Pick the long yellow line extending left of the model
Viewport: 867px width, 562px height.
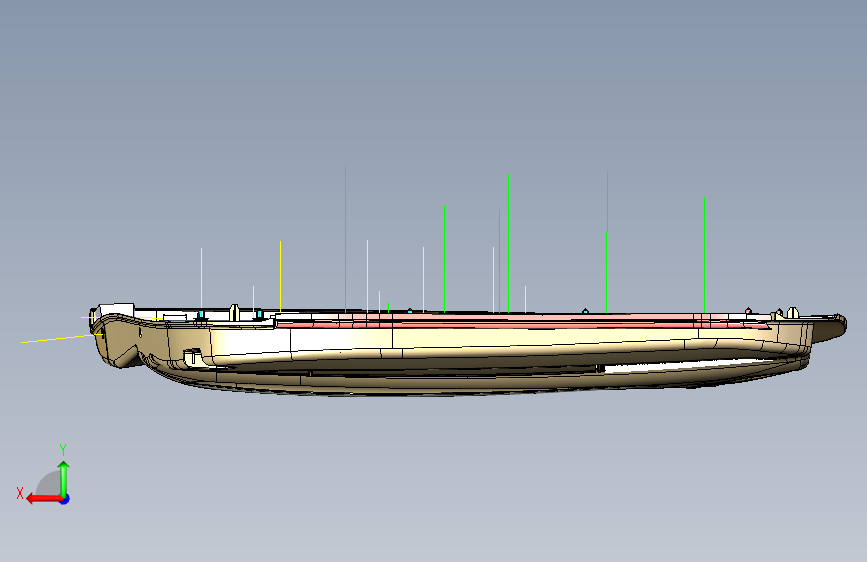tap(61, 339)
